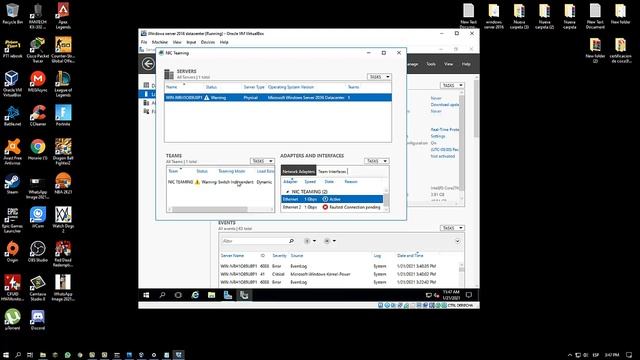Open host File Explorer taskbar icon
640x360 pixels.
(x=42, y=355)
